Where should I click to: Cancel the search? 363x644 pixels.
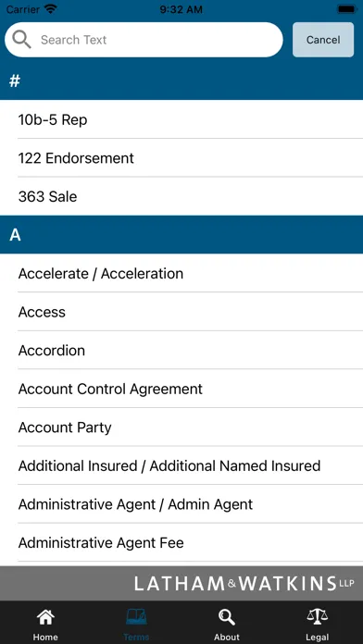pyautogui.click(x=323, y=40)
